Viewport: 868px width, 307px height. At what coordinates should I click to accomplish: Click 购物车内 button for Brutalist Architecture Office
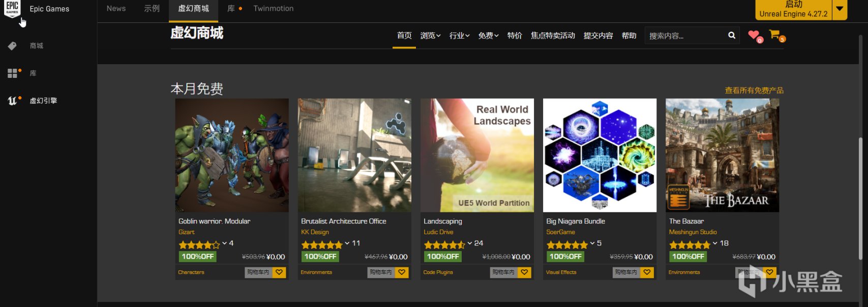click(381, 272)
